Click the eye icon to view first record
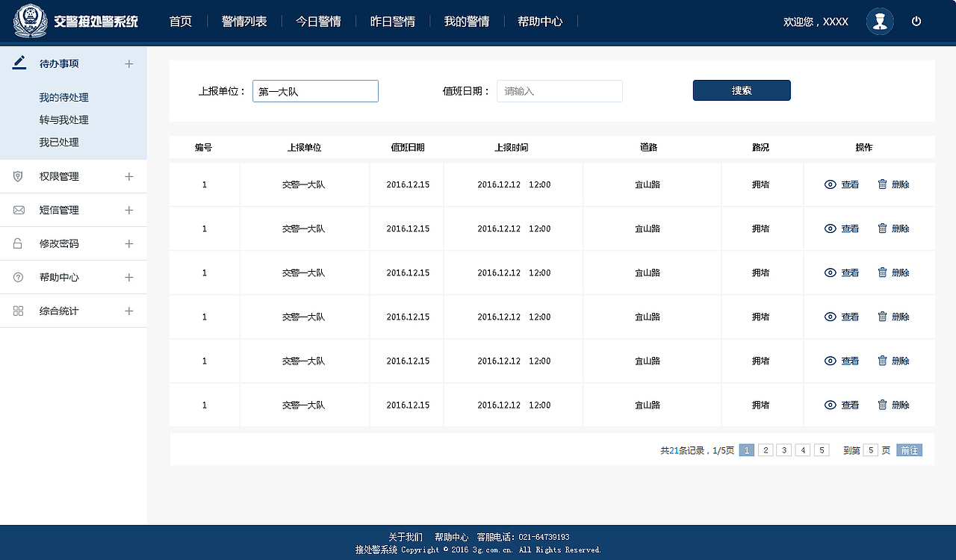The width and height of the screenshot is (956, 560). pyautogui.click(x=830, y=184)
